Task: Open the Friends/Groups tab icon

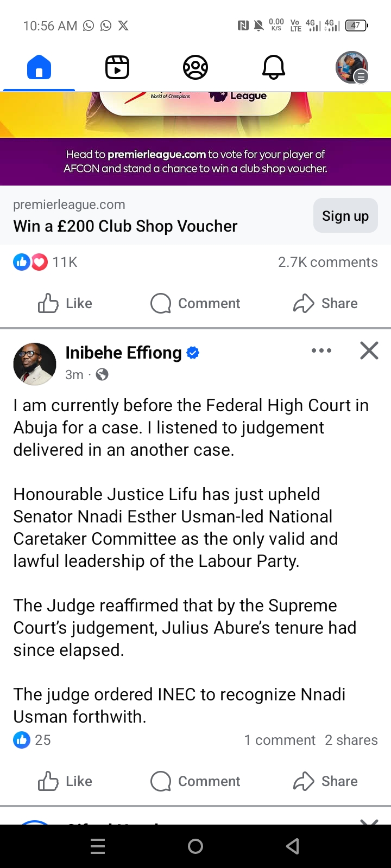Action: tap(195, 68)
